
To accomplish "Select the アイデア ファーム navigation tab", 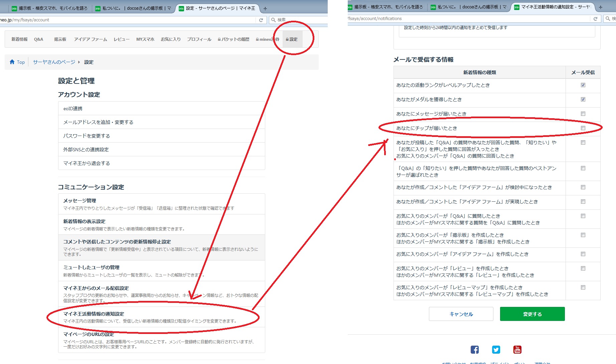I will (x=91, y=39).
